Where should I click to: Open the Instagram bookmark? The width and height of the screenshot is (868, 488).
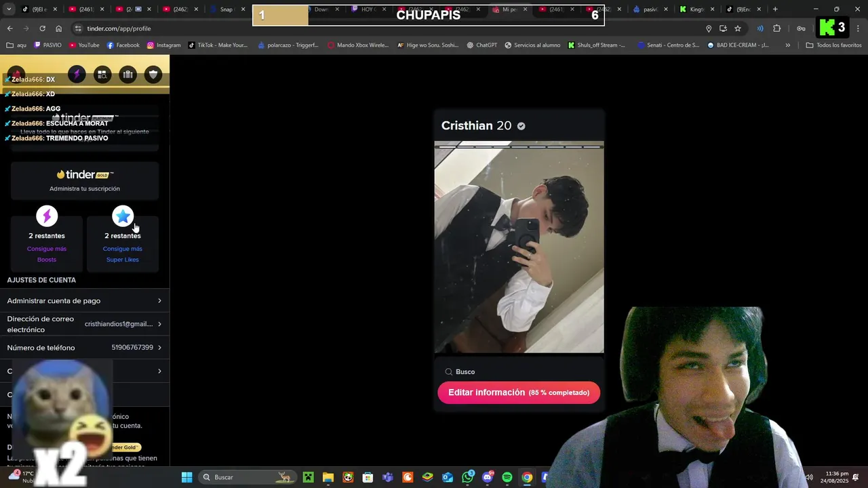[163, 45]
